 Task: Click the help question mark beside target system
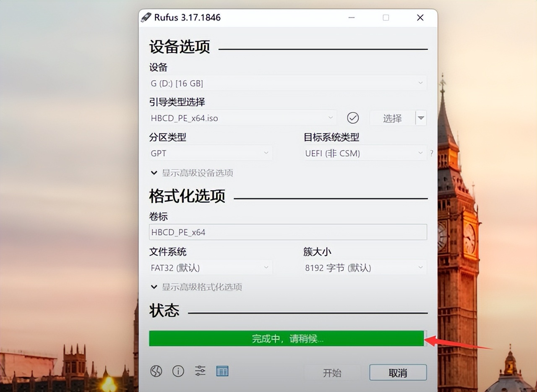pos(432,153)
